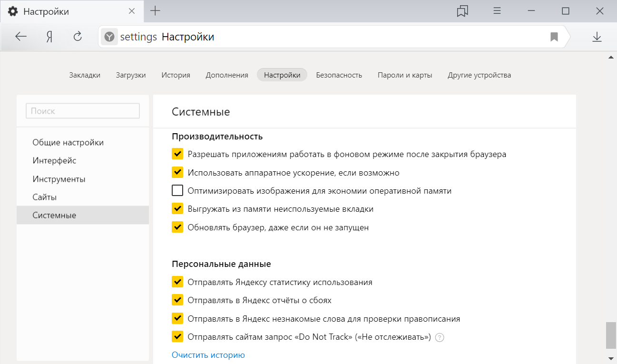Disable updating browser when not running

click(x=177, y=227)
